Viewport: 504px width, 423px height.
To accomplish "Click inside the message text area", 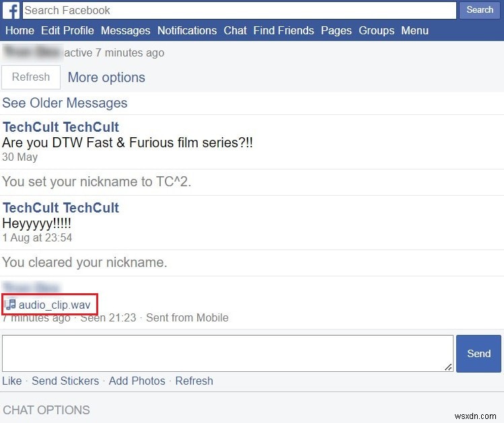I will pos(227,353).
